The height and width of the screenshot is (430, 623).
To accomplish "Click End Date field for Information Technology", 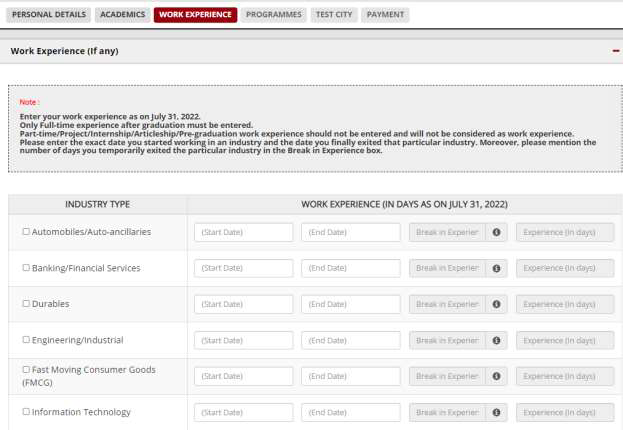I will [x=351, y=412].
